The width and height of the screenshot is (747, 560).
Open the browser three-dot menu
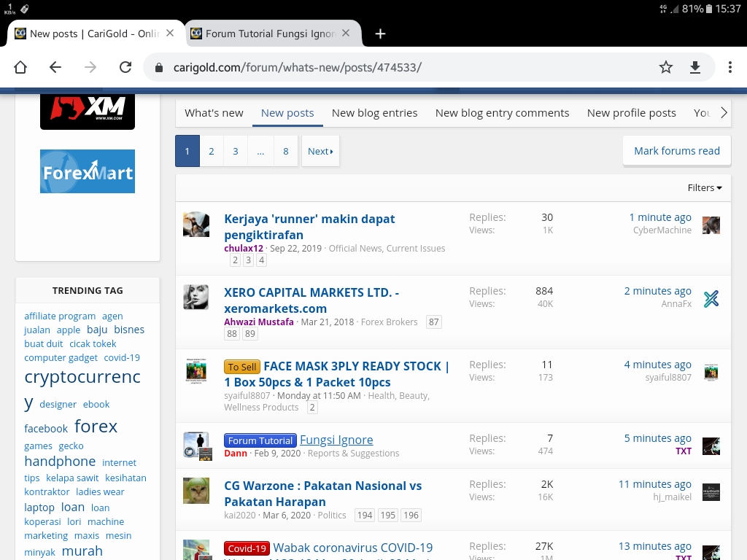pos(729,67)
